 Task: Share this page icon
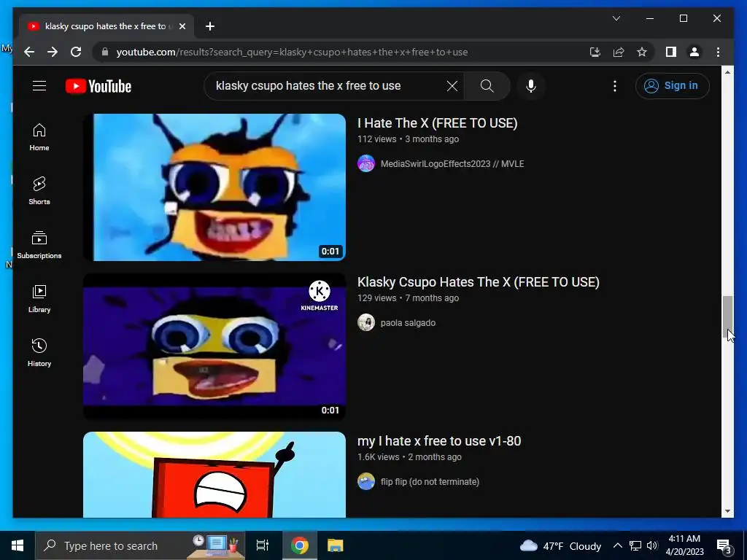tap(619, 52)
